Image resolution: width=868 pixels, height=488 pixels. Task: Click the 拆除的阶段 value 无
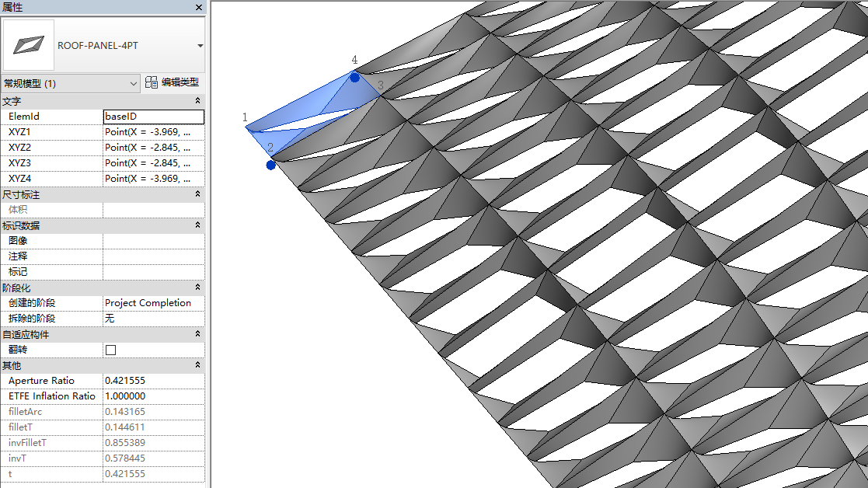click(x=153, y=318)
